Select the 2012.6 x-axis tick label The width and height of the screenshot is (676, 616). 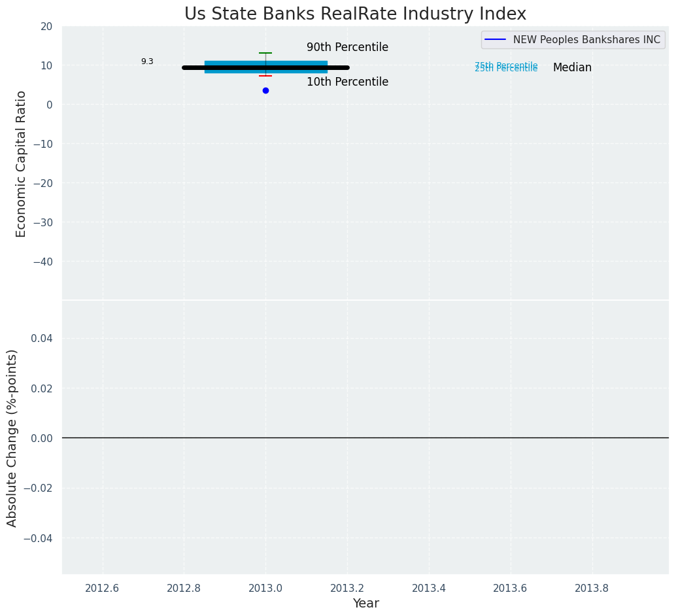[x=103, y=588]
